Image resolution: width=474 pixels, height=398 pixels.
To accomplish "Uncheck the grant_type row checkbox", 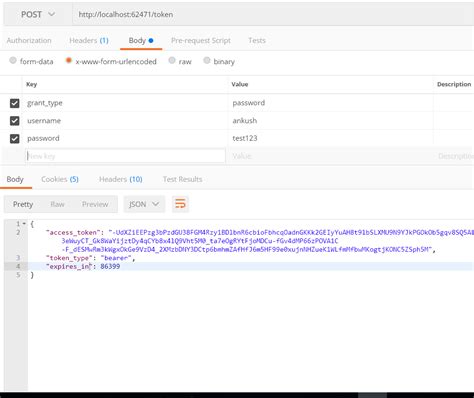I will pyautogui.click(x=14, y=103).
